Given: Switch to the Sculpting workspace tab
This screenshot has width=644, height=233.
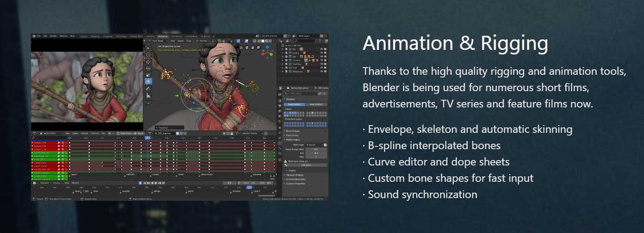Looking at the screenshot, I should [x=108, y=36].
